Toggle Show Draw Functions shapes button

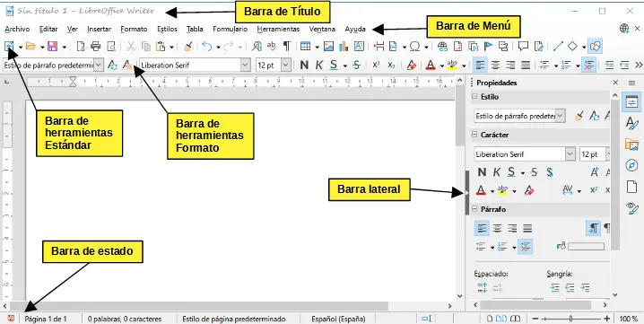point(595,46)
